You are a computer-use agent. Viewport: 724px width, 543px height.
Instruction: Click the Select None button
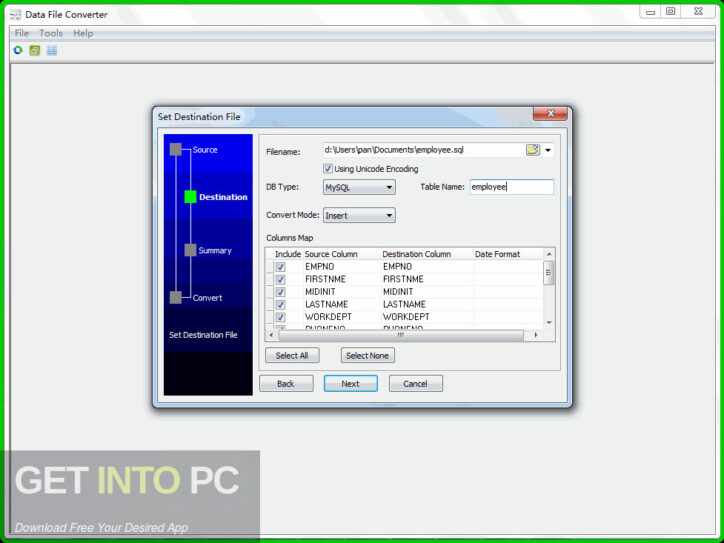(x=368, y=355)
